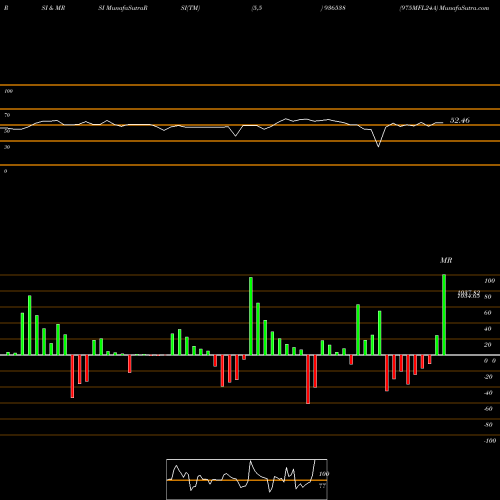The image size is (500, 500).
Task: Click the 70 level label on the RSI axis
Action: (x=7, y=115)
